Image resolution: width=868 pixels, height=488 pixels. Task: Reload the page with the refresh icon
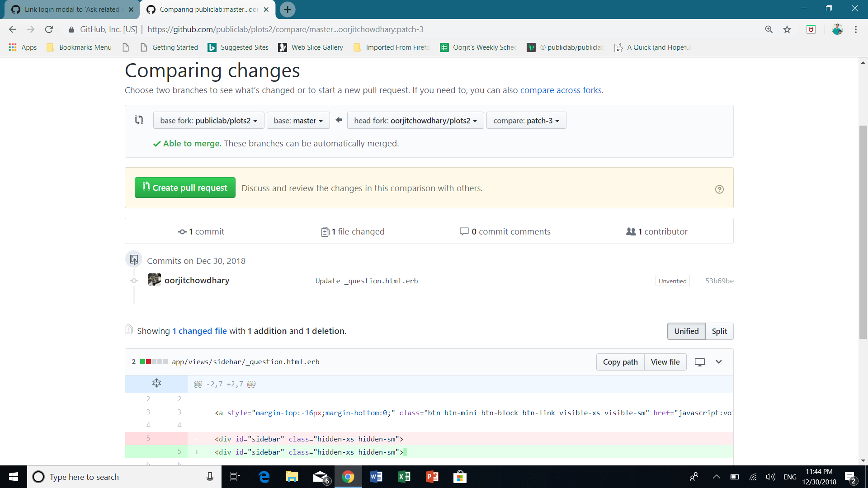(49, 29)
